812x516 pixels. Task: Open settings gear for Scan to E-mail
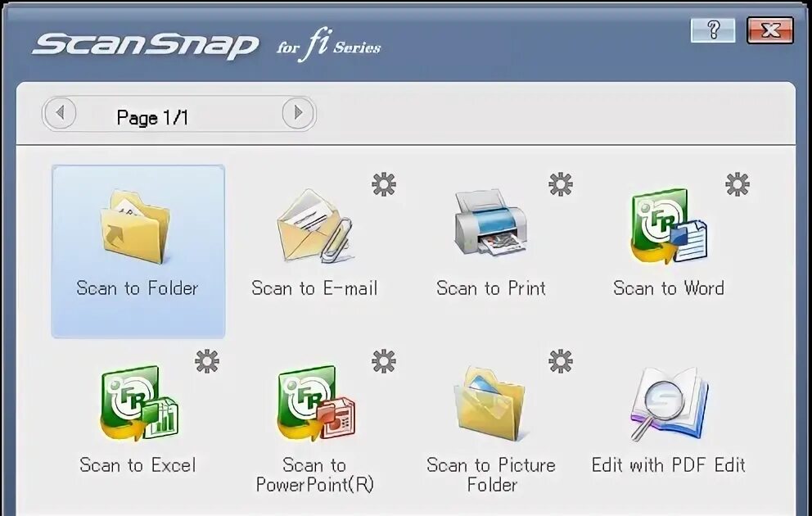pos(384,184)
